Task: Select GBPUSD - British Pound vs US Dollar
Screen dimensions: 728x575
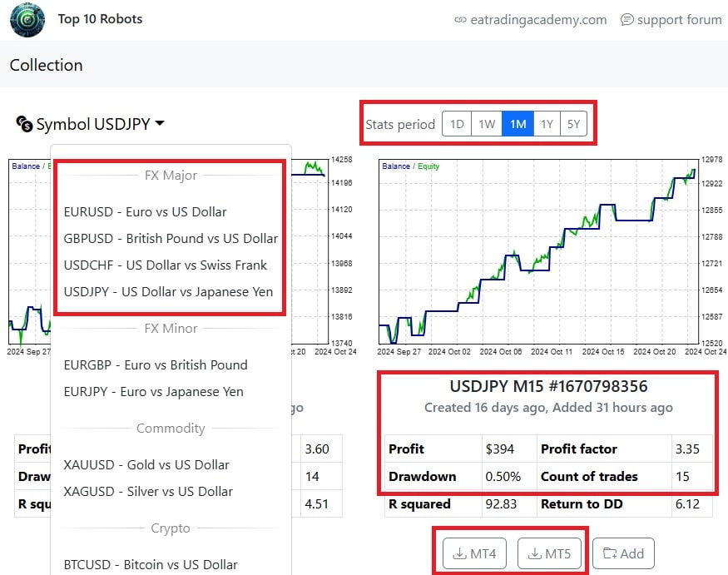Action: [171, 239]
